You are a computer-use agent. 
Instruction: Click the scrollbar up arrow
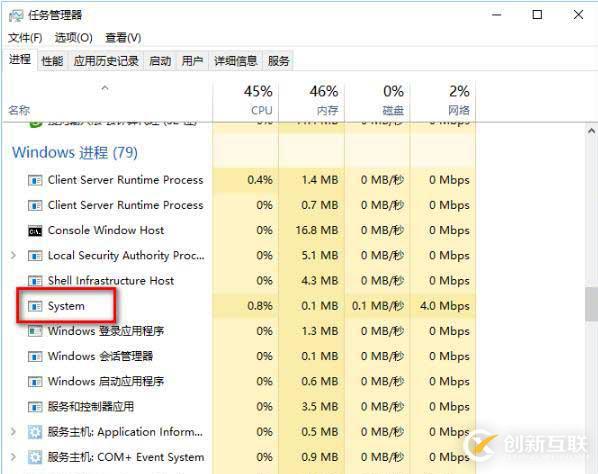click(x=591, y=131)
